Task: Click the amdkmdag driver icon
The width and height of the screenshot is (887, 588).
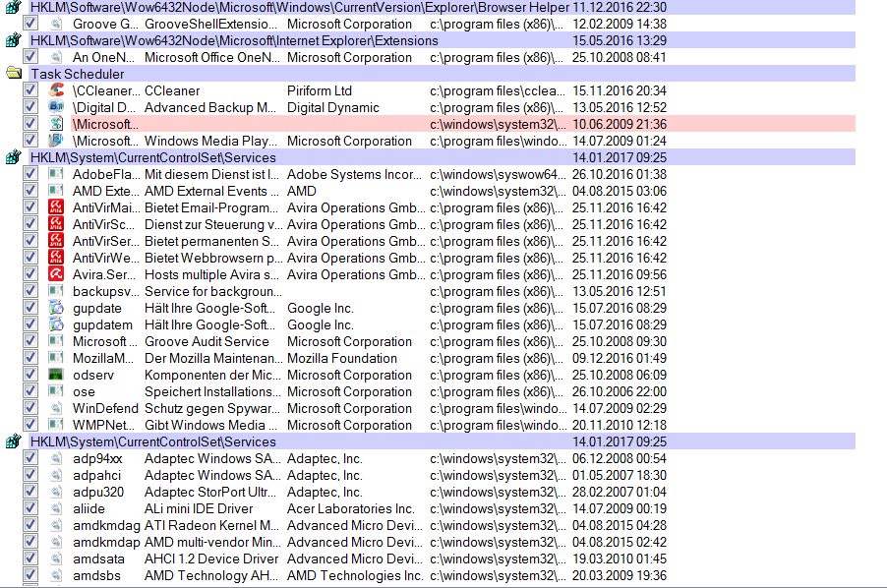Action: click(56, 525)
